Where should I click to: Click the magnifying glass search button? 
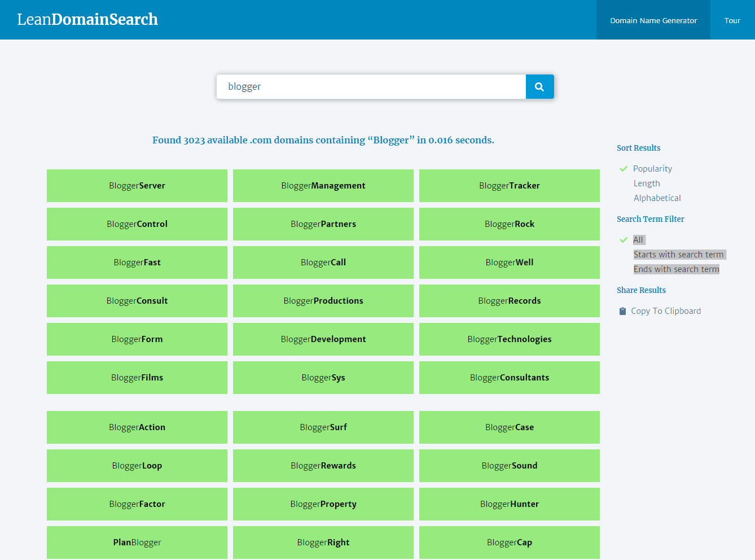(x=539, y=87)
